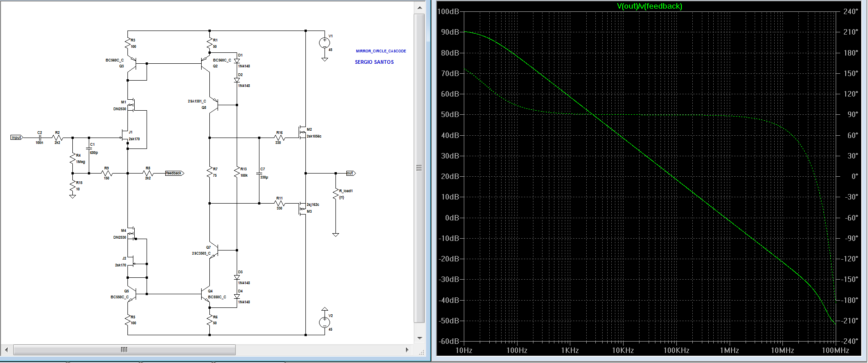The height and width of the screenshot is (363, 868).
Task: Click the -180° label on phase axis
Action: click(x=849, y=300)
